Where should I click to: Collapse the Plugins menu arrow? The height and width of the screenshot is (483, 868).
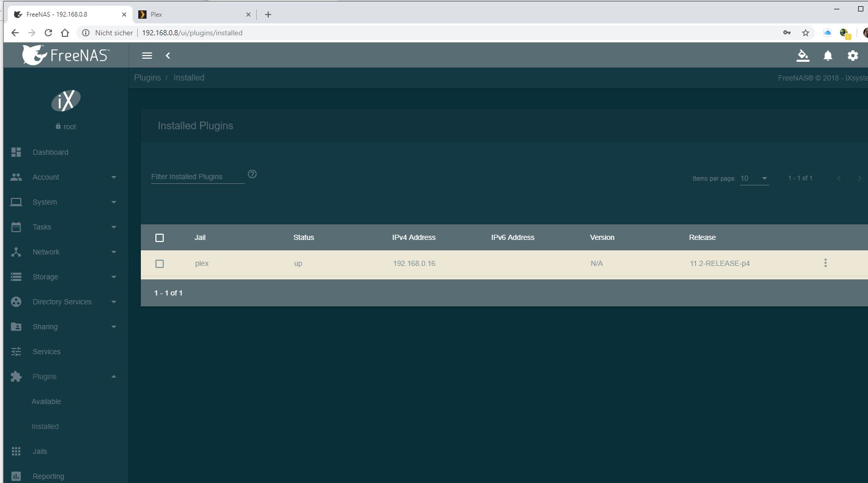click(114, 377)
